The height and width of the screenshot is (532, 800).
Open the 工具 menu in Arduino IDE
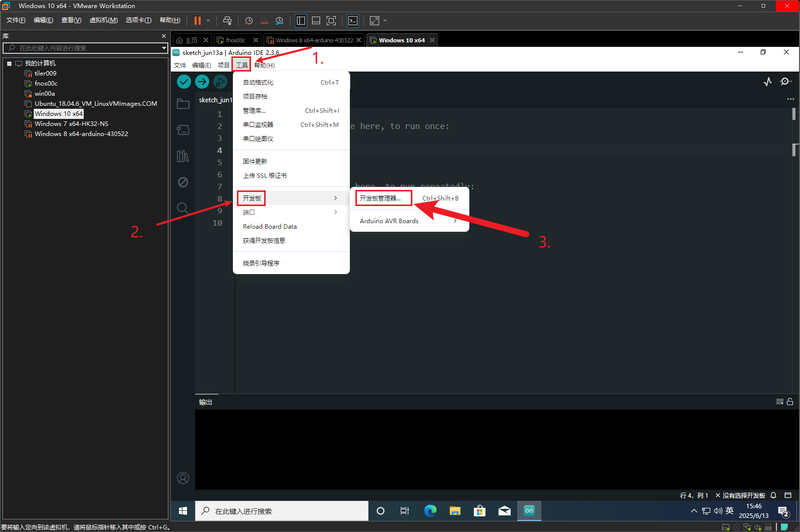(242, 65)
